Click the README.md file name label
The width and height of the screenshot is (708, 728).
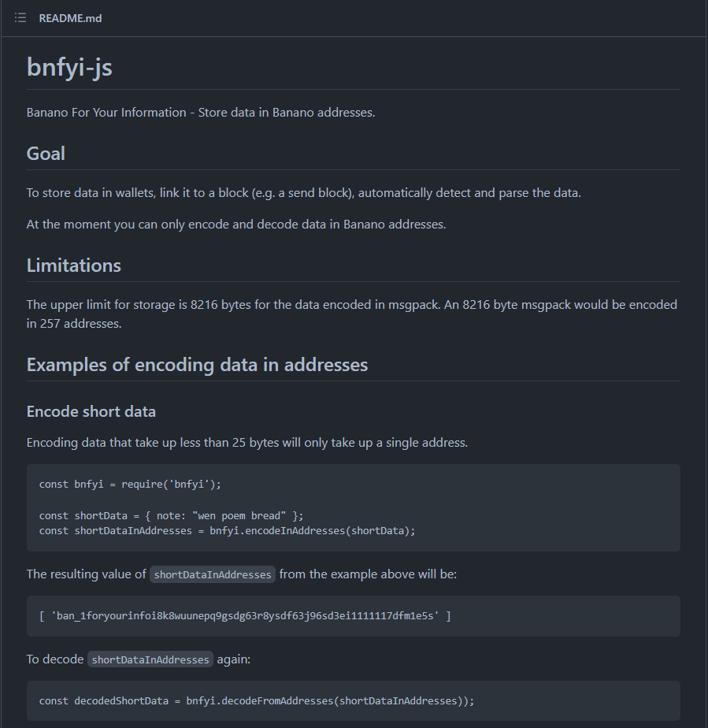point(71,18)
